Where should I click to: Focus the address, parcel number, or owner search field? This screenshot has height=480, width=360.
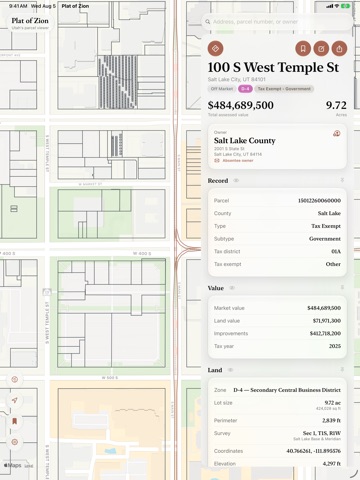coord(277,22)
